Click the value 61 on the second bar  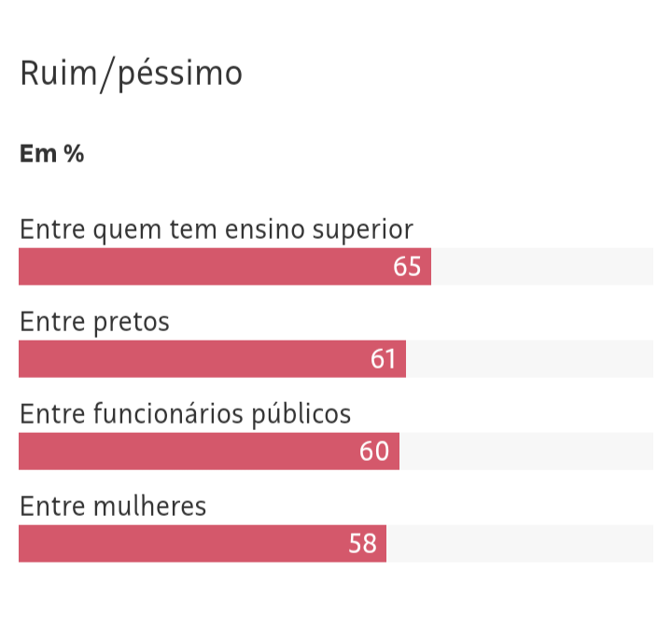(x=383, y=359)
